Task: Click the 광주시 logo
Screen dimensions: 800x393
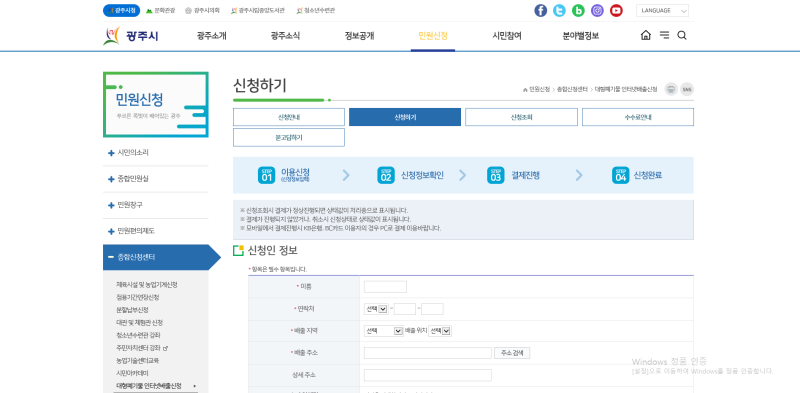Action: click(x=131, y=36)
